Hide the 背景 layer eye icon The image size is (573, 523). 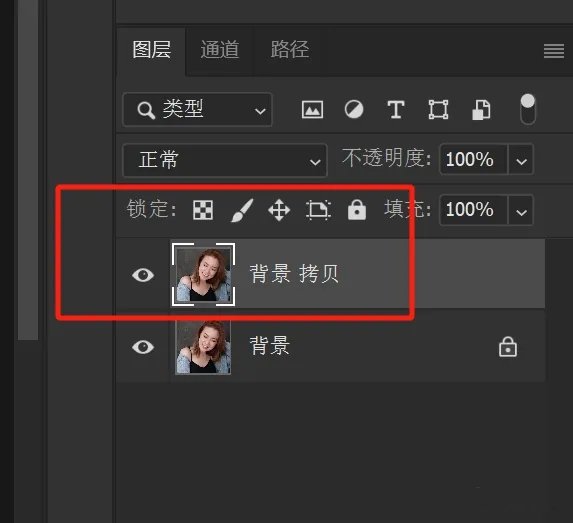[143, 347]
